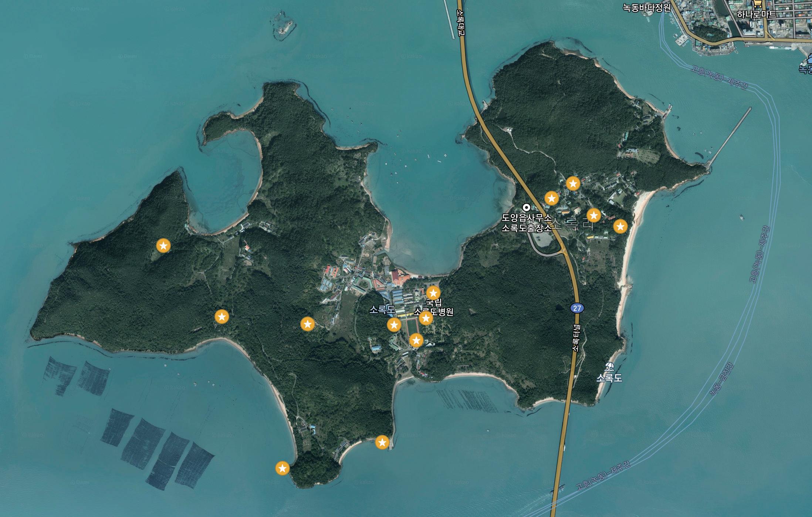Click the star marker directly above the 국립 label
Image resolution: width=812 pixels, height=517 pixels.
pyautogui.click(x=433, y=293)
